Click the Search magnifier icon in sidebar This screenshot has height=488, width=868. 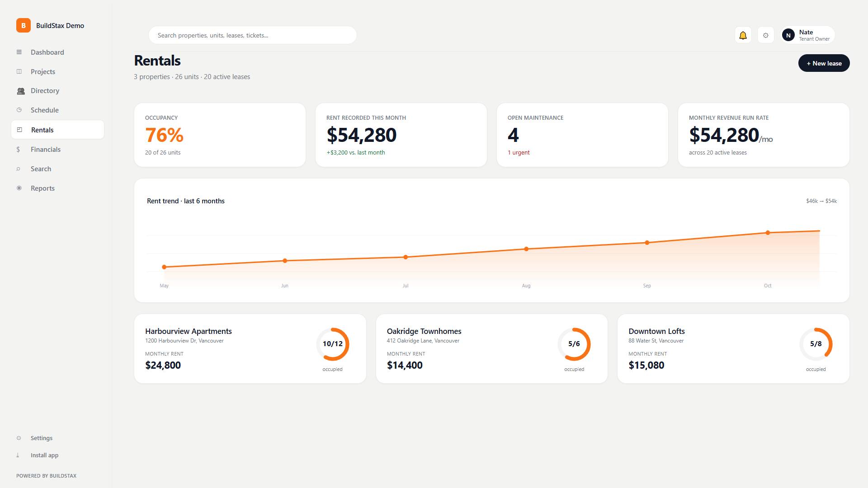19,169
